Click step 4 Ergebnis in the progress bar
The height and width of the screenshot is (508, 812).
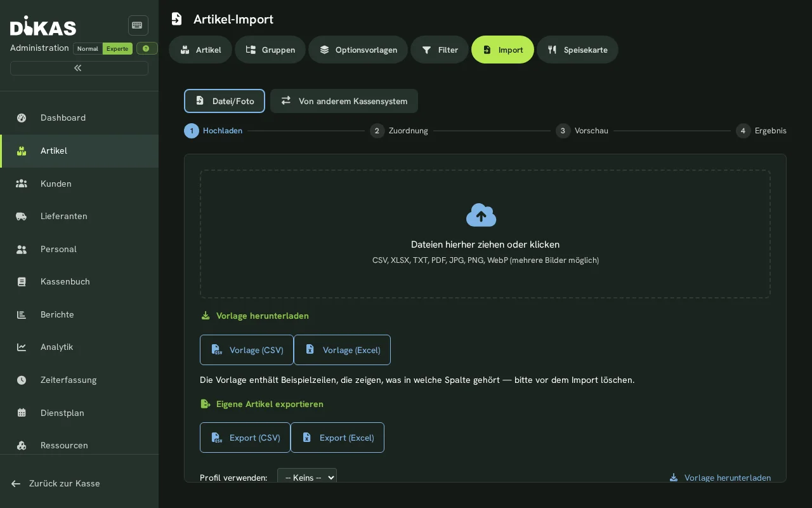[761, 131]
